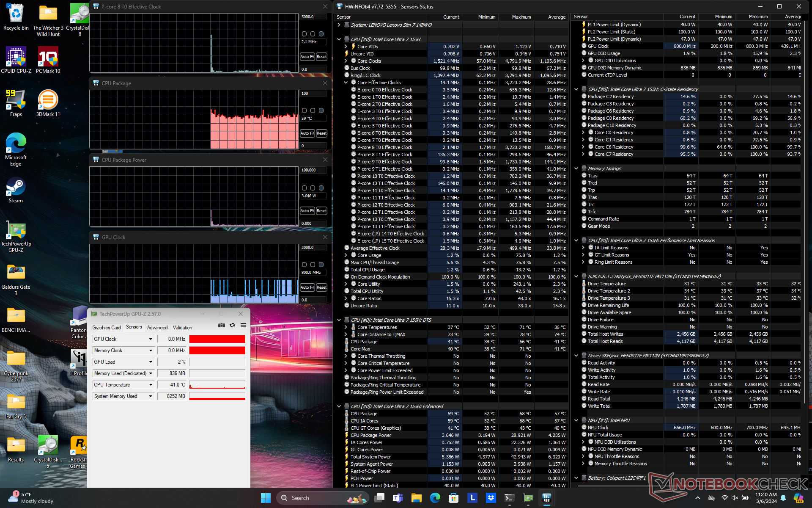The width and height of the screenshot is (812, 508).
Task: Open Baldurs Gate 3 folder icon
Action: 16,279
